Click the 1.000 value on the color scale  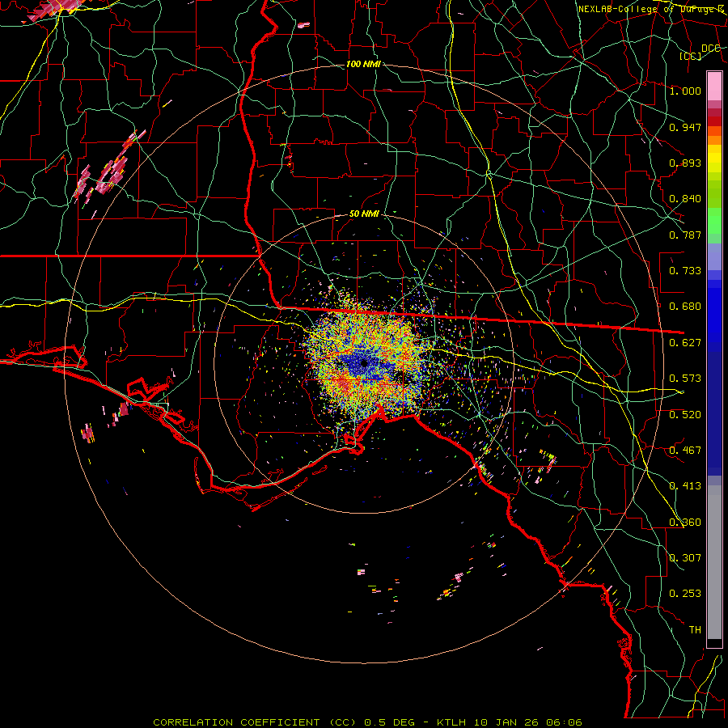[x=685, y=91]
